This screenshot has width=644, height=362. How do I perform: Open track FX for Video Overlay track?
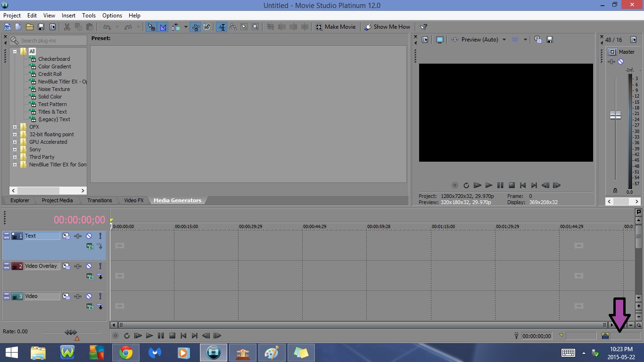78,266
